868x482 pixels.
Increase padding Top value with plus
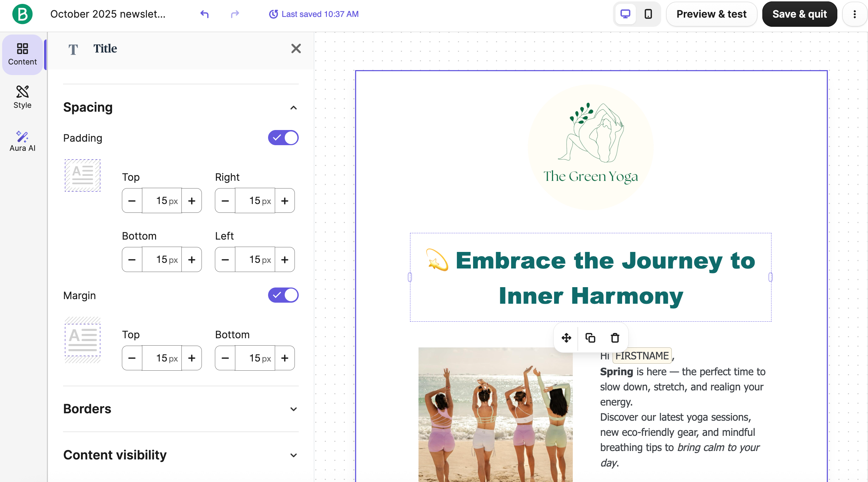[192, 201]
